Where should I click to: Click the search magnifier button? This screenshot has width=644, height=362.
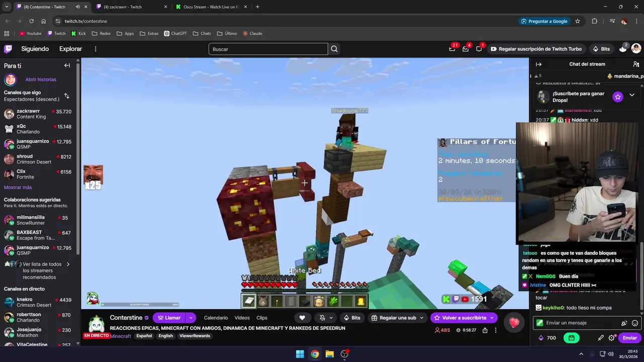(x=334, y=49)
